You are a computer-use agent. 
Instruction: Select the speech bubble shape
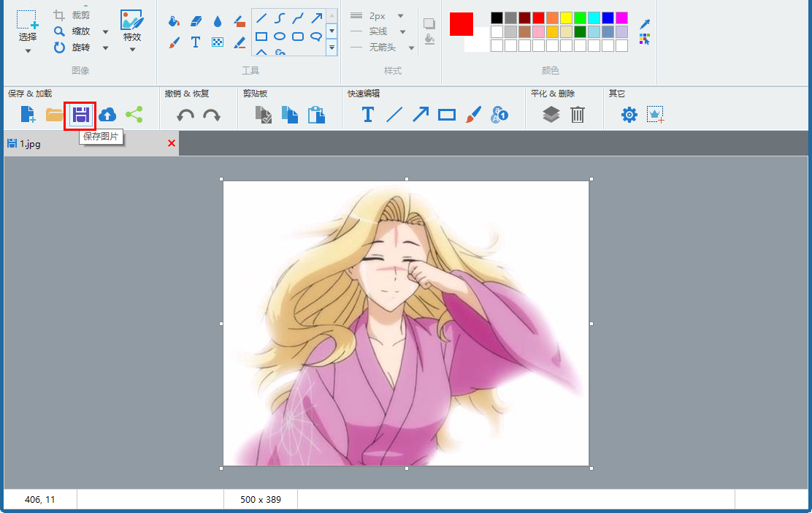(x=316, y=37)
